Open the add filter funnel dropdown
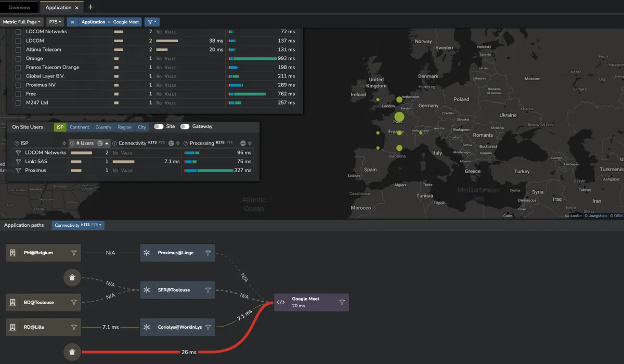 point(152,22)
